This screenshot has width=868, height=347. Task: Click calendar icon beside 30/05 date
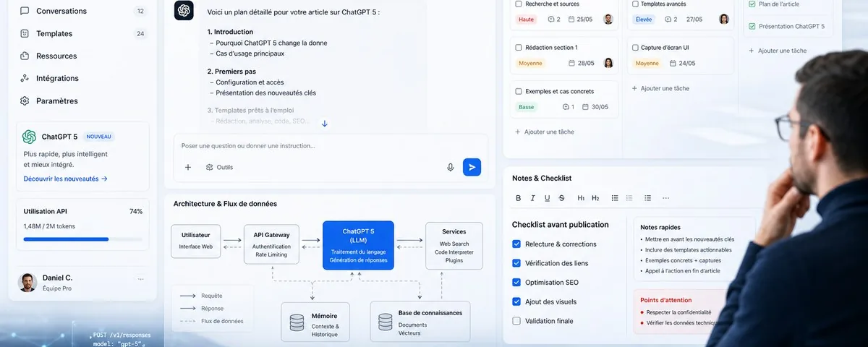pos(585,107)
